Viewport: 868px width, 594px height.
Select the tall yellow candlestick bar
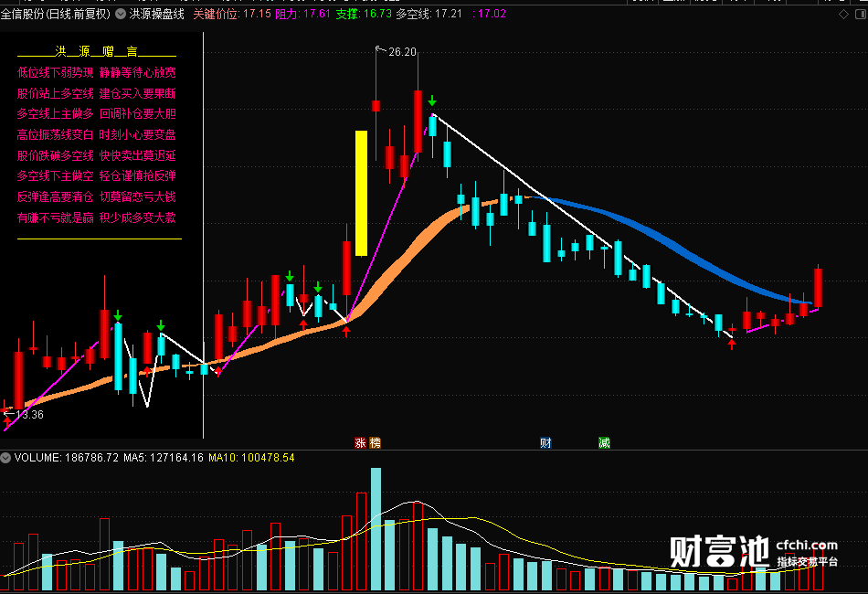click(x=361, y=193)
